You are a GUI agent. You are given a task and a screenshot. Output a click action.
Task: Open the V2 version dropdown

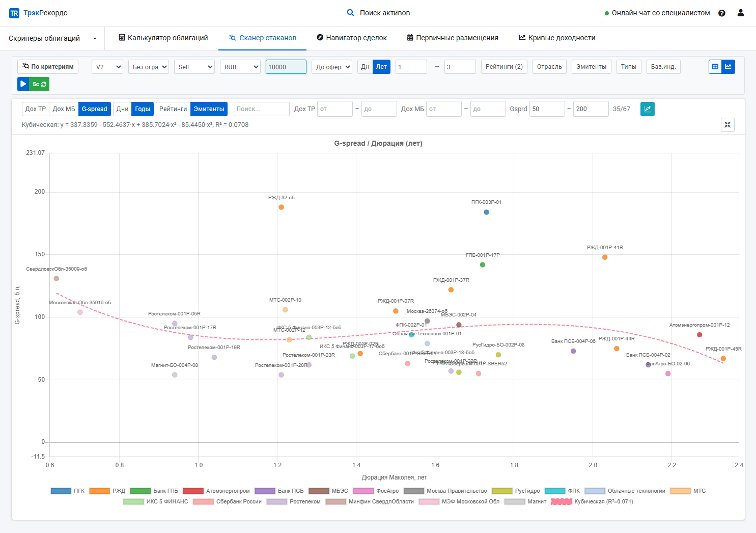pyautogui.click(x=107, y=67)
